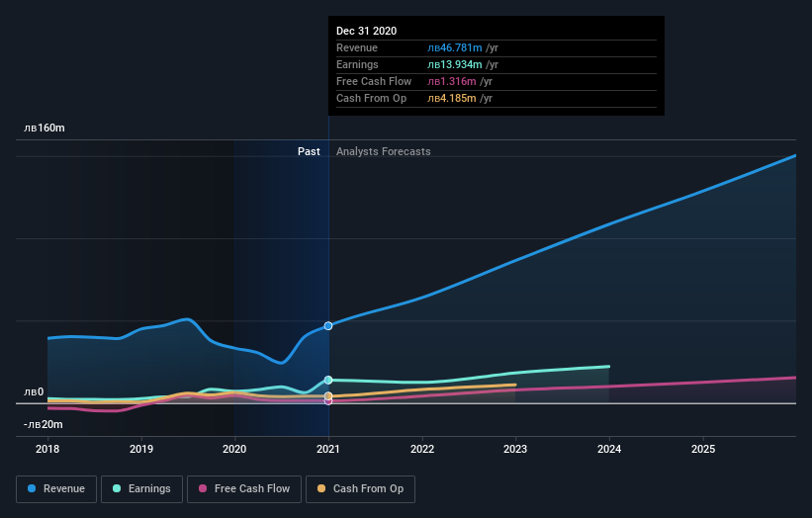Click the 2021 x-axis label
Screen dimensions: 812x518
click(x=328, y=449)
